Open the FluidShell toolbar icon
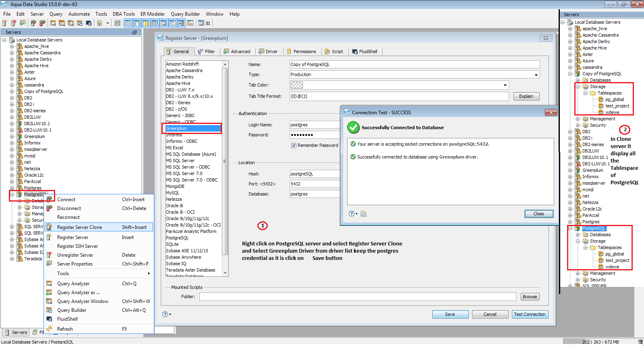The width and height of the screenshot is (644, 346). [89, 23]
